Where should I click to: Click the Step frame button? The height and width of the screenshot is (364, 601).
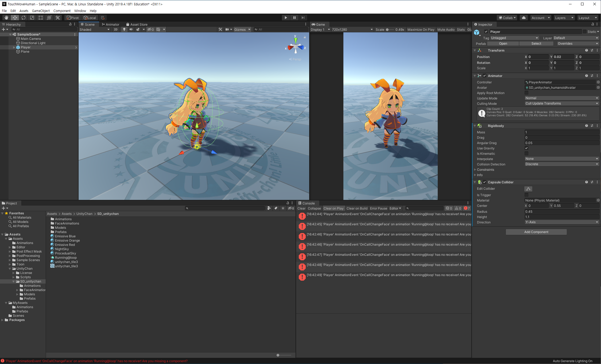[x=303, y=18]
